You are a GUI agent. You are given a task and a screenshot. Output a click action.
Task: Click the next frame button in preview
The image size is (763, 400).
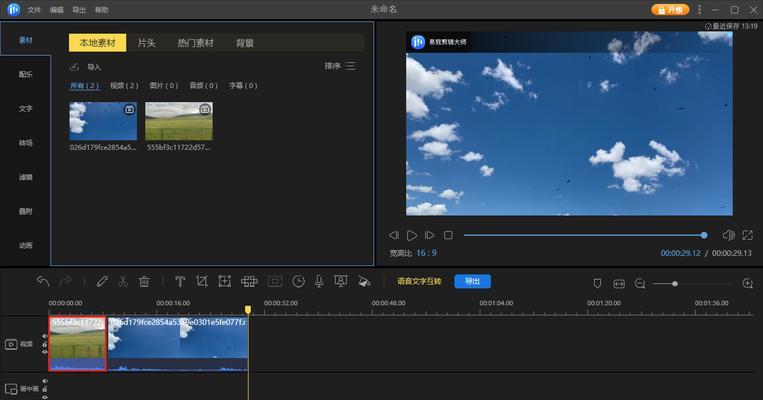pyautogui.click(x=429, y=236)
